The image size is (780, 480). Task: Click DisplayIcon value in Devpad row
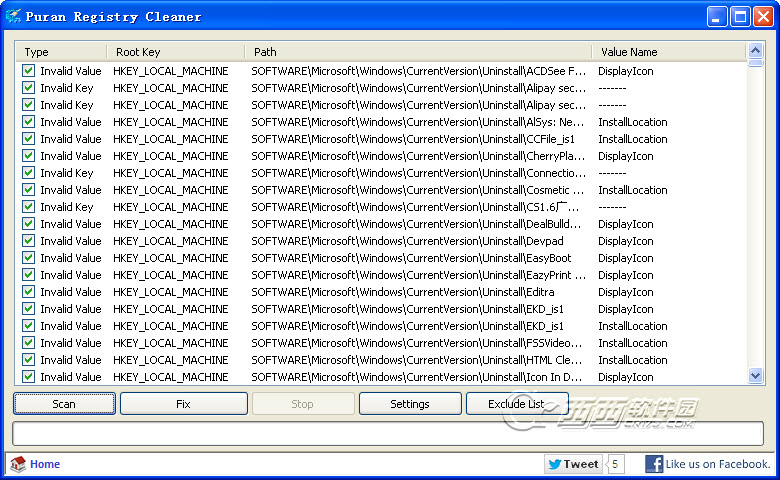626,241
